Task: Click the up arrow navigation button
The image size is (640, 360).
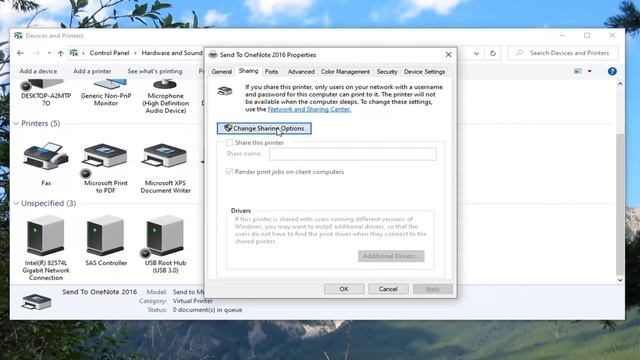Action: pos(60,53)
